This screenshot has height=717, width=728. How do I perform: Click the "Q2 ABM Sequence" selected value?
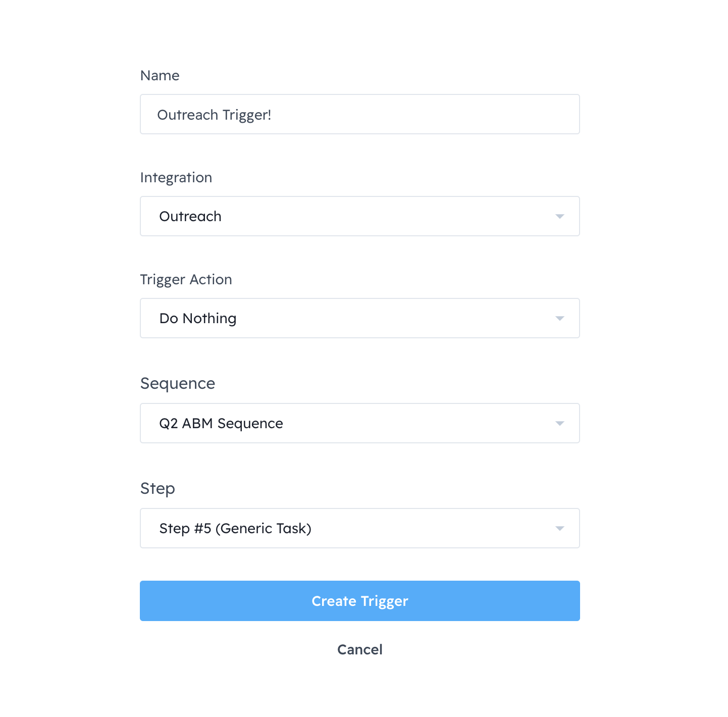pyautogui.click(x=221, y=424)
